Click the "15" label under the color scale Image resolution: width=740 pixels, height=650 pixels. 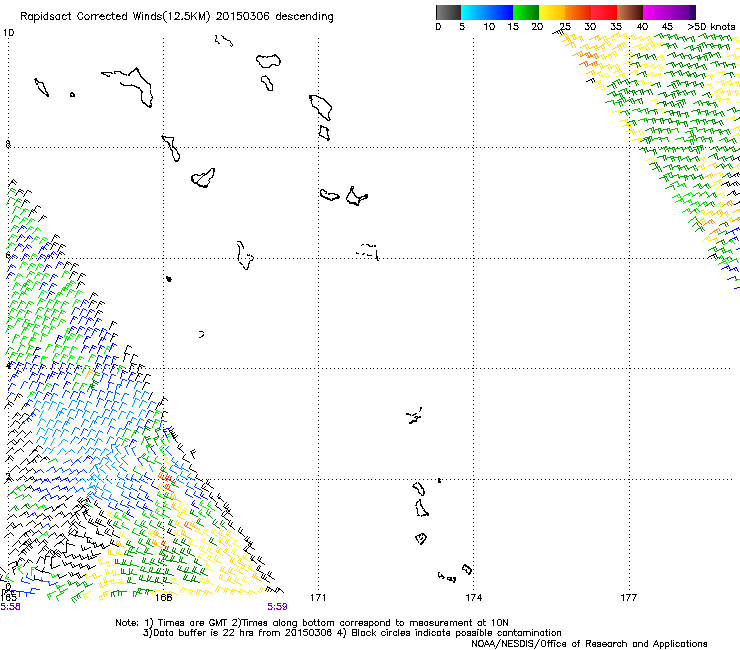(513, 27)
